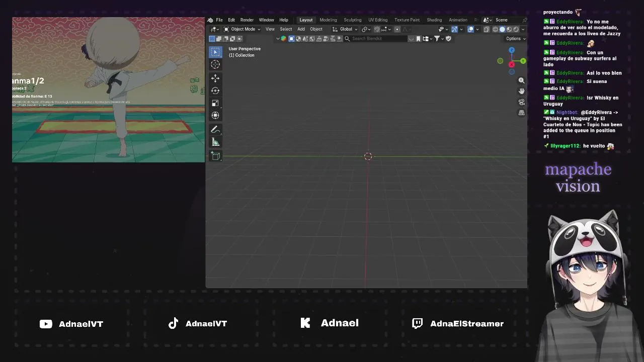Select the Scale tool
The height and width of the screenshot is (362, 644).
click(215, 103)
